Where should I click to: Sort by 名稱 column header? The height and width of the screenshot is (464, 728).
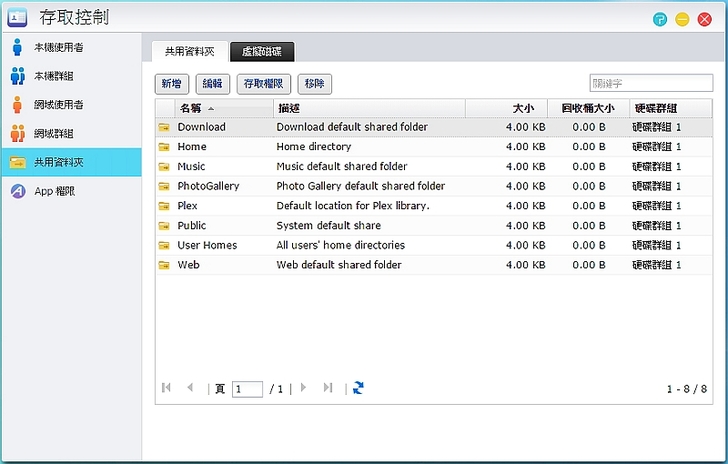pos(190,108)
